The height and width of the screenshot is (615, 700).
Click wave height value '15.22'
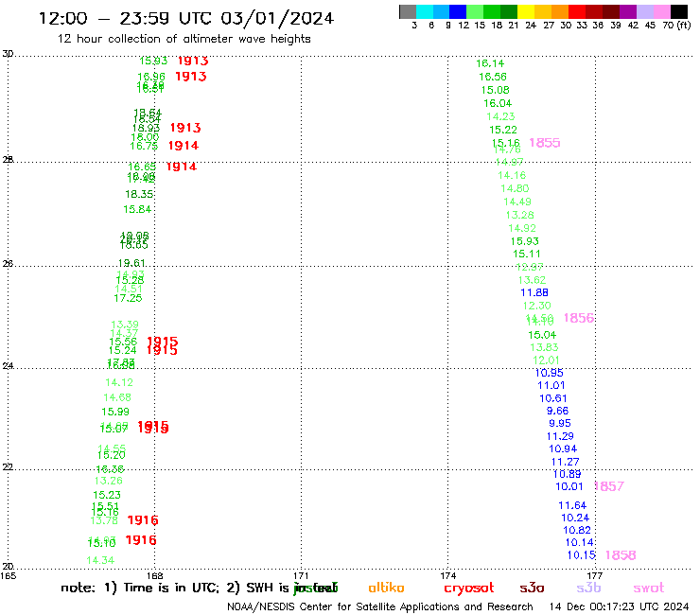503,130
